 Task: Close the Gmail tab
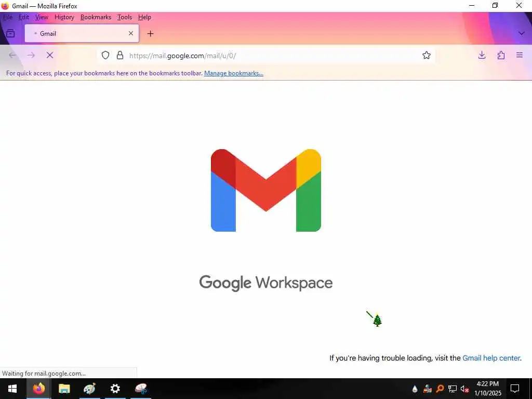(x=130, y=33)
